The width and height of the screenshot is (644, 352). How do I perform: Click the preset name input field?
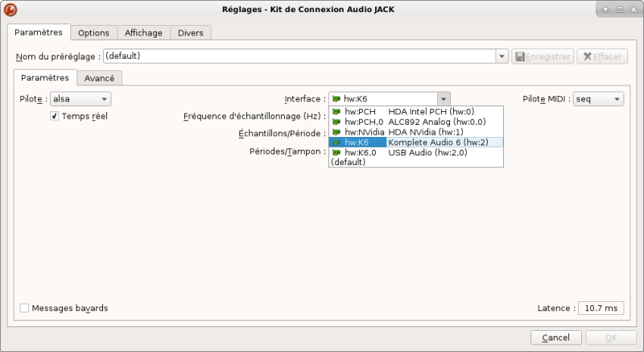point(299,56)
